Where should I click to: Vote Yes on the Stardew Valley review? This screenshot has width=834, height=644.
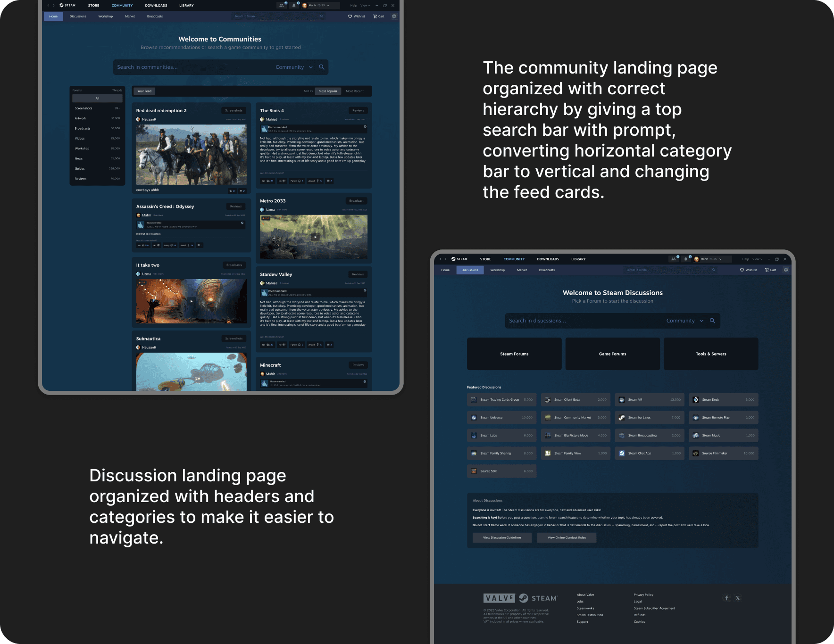[267, 345]
